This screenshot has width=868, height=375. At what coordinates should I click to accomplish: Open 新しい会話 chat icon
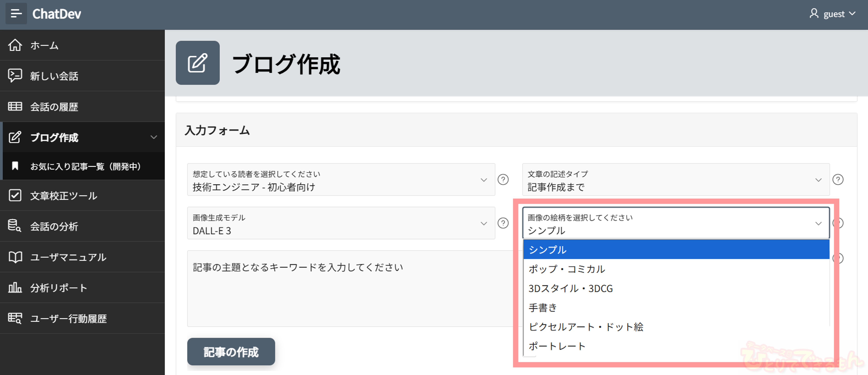point(15,76)
